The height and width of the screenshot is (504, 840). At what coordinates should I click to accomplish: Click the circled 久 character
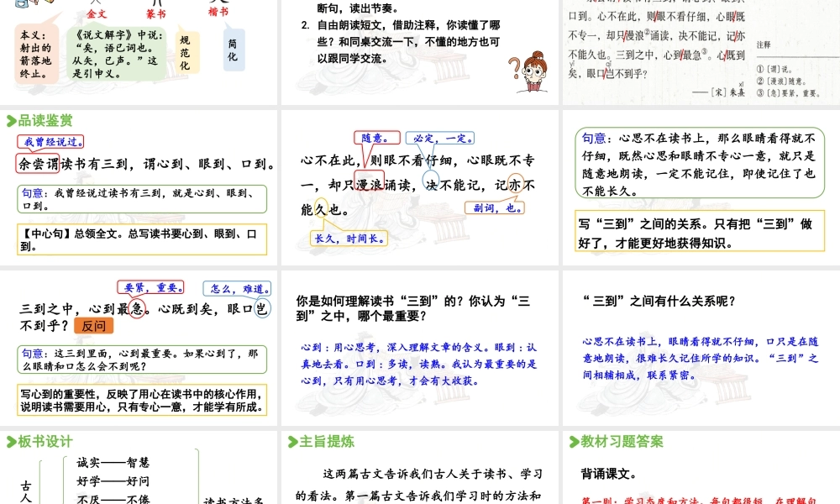tap(321, 209)
